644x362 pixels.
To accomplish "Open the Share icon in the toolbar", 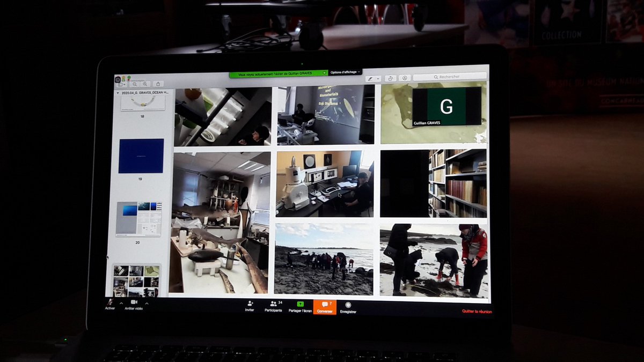I will pos(158,84).
